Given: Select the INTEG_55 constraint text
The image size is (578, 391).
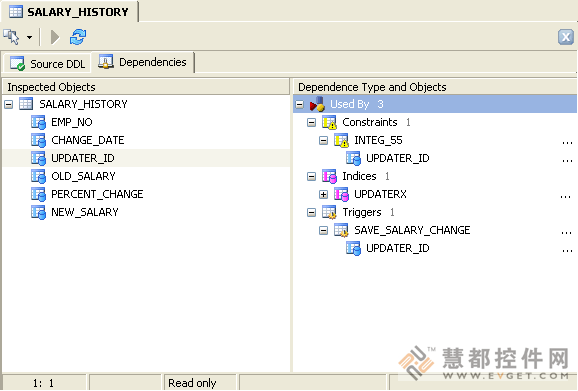Looking at the screenshot, I should (378, 140).
